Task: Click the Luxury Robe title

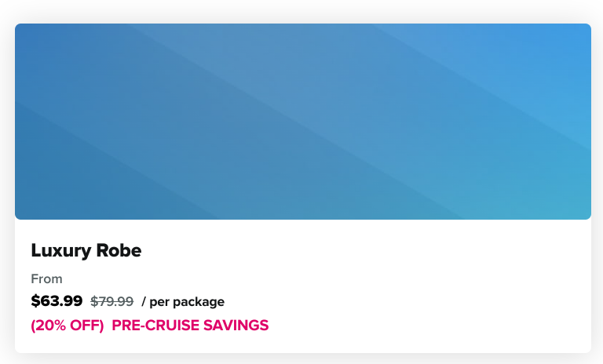Action: 86,250
